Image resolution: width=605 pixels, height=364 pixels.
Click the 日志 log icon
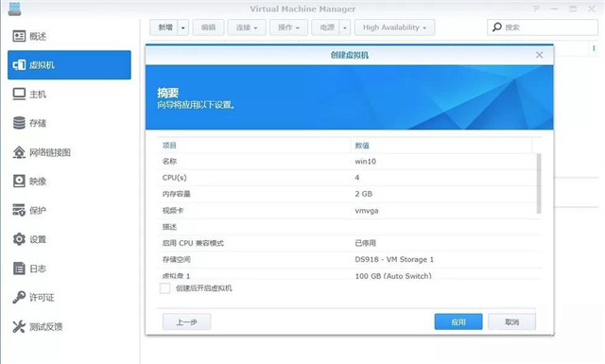pos(19,269)
